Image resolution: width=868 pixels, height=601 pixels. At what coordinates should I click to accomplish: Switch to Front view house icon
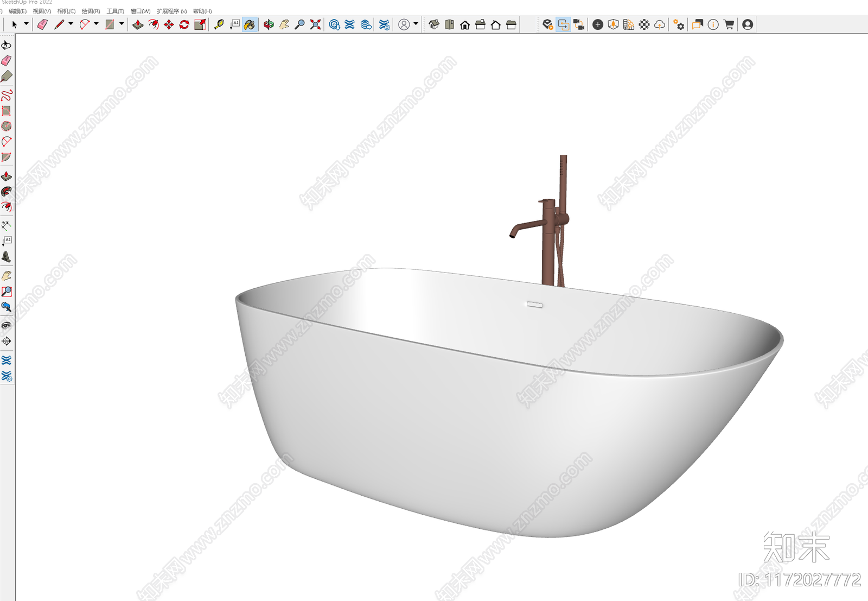(x=465, y=24)
